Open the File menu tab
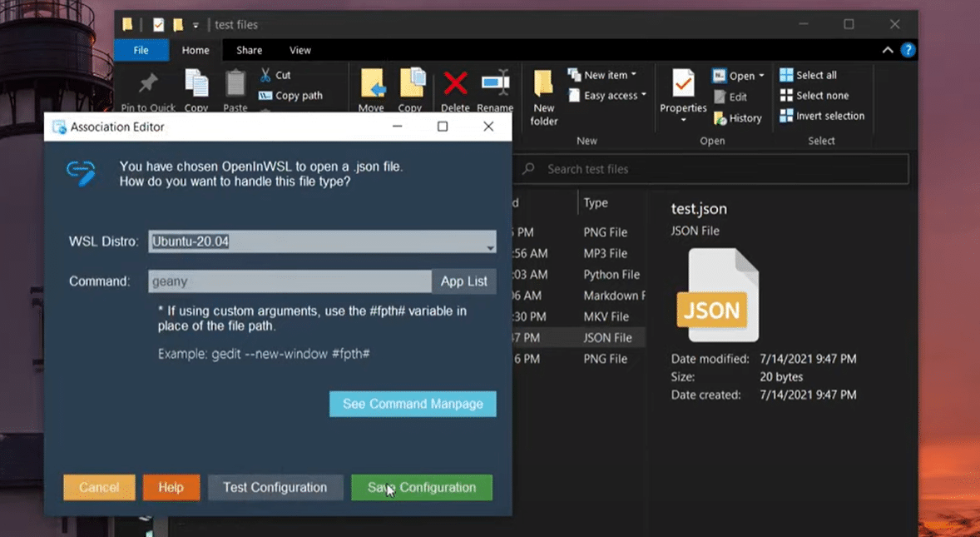The height and width of the screenshot is (537, 980). click(141, 50)
